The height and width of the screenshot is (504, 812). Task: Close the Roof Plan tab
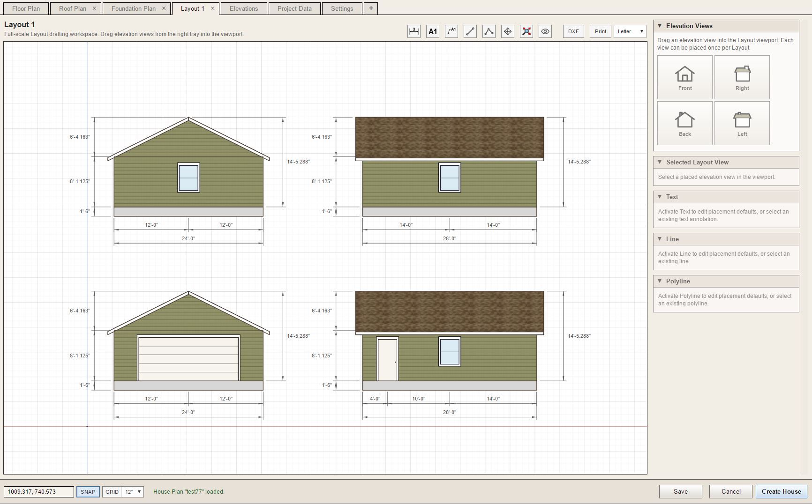[94, 8]
